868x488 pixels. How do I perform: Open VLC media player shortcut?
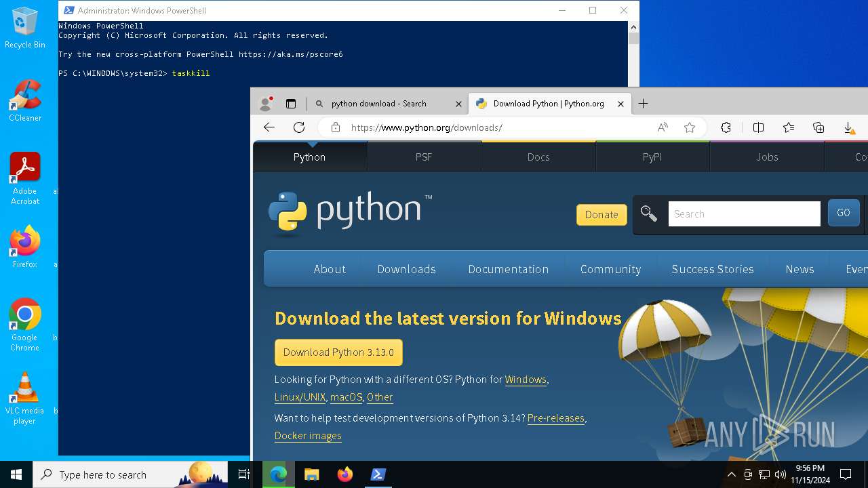tap(25, 399)
